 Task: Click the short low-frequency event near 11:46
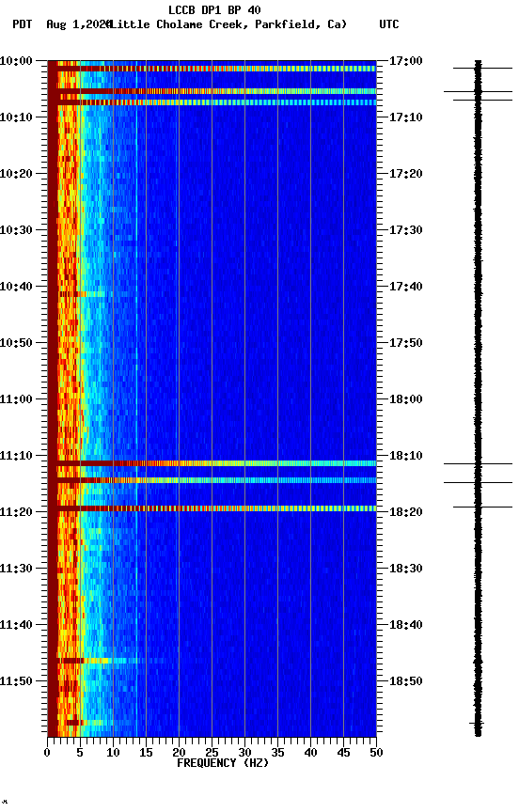pyautogui.click(x=99, y=661)
